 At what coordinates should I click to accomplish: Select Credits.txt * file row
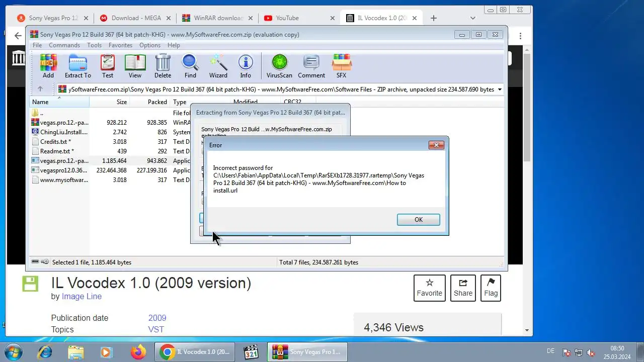pos(111,142)
